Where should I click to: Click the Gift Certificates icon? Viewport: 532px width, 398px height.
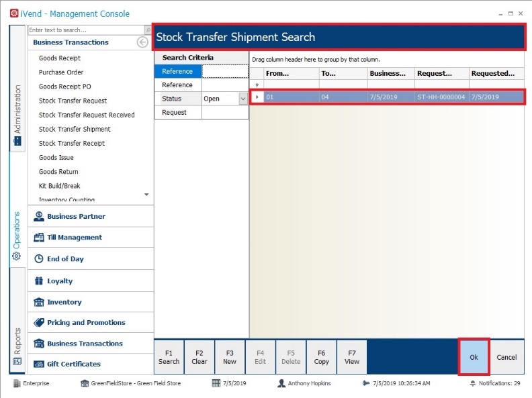39,364
